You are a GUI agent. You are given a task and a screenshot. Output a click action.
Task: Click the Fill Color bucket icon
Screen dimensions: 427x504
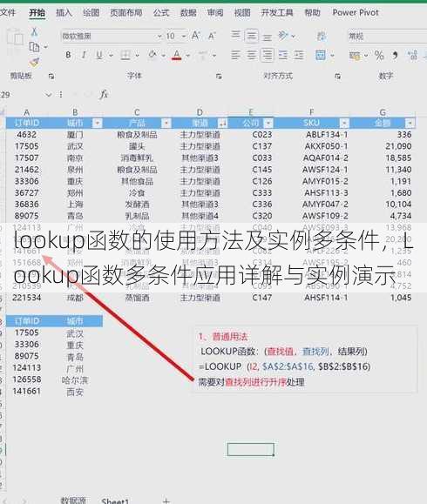click(x=152, y=55)
